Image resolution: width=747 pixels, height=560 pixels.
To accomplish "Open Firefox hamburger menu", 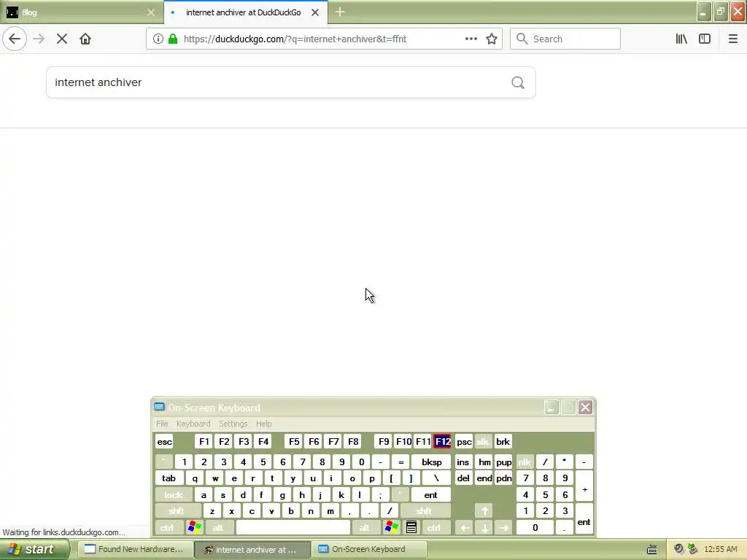I will (733, 39).
